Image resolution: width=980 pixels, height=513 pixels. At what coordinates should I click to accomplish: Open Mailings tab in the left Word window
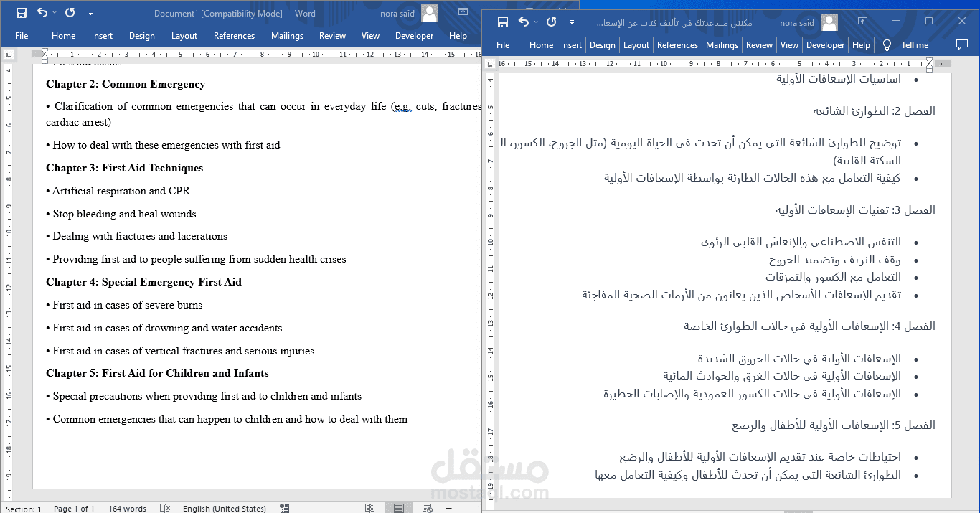coord(288,36)
